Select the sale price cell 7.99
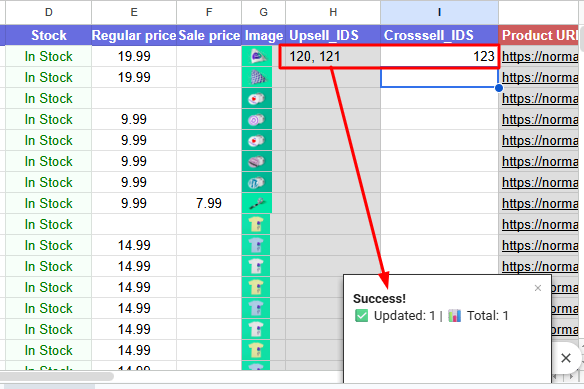584x389 pixels. point(209,203)
